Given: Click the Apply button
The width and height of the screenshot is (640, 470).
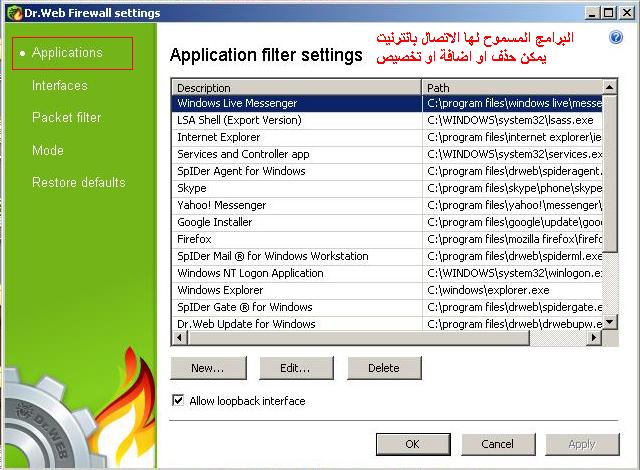Looking at the screenshot, I should pyautogui.click(x=582, y=444).
